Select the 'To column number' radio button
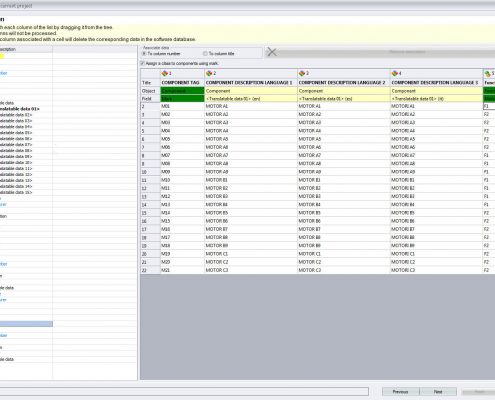The width and height of the screenshot is (495, 400). coord(144,53)
